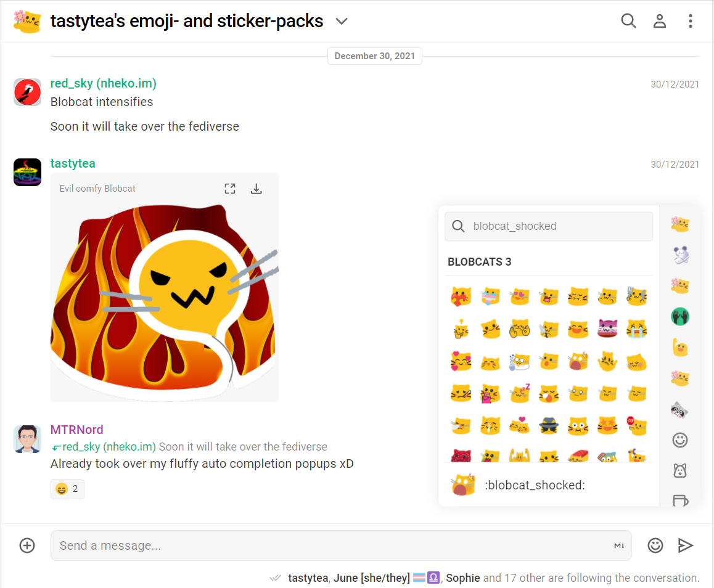Viewport: 714px width, 588px height.
Task: Toggle the laughing emoji reaction with count 2
Action: [67, 489]
